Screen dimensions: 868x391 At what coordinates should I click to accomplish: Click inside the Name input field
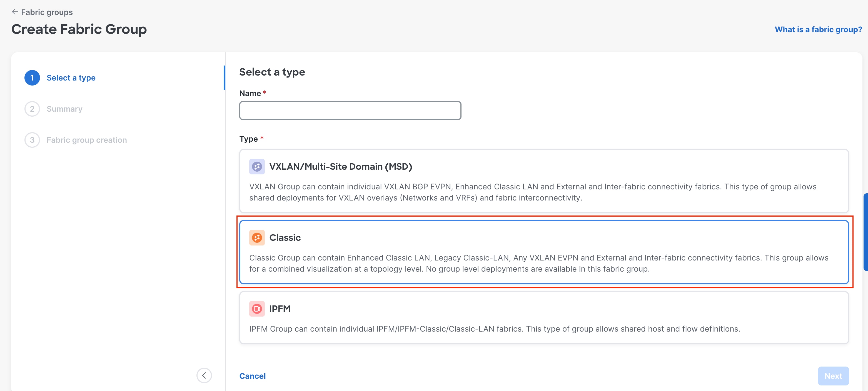click(350, 110)
